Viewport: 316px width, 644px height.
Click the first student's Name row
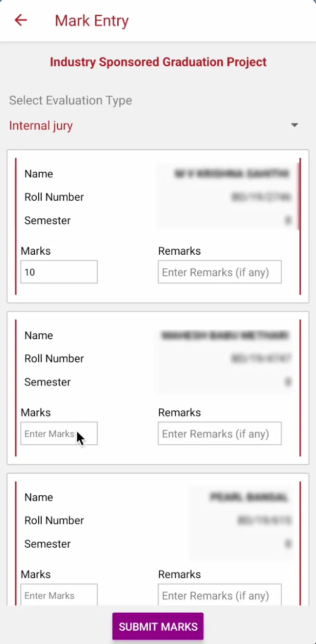[39, 174]
